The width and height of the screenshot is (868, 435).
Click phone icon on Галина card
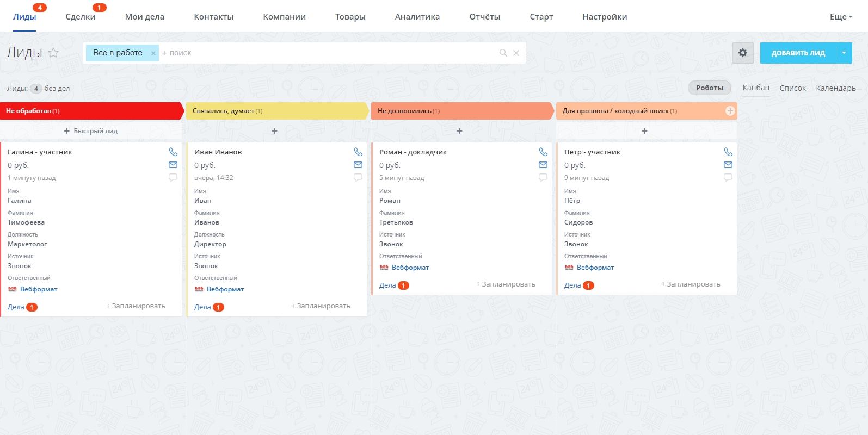click(173, 152)
